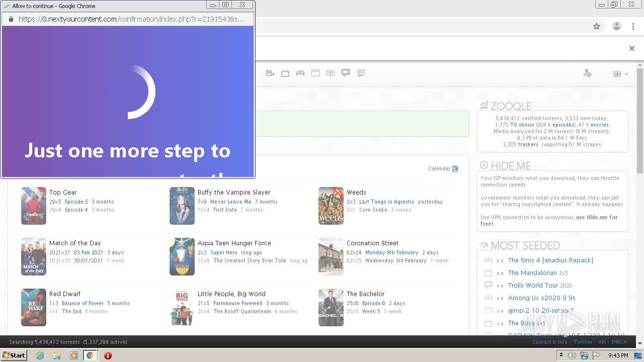Click the Aqua Teen Hunger Force poster
Viewport: 644px width, 362px height.
pyautogui.click(x=182, y=256)
